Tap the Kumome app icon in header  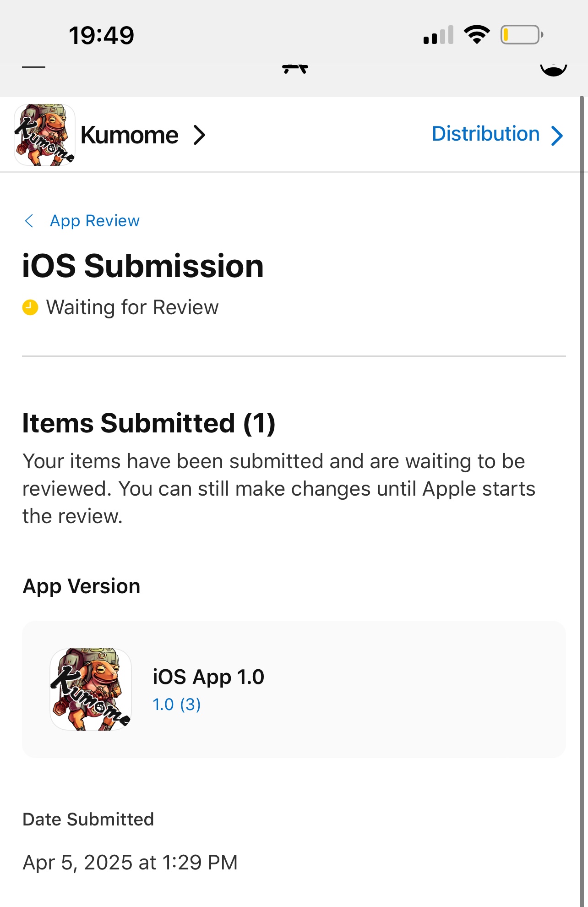click(x=45, y=135)
